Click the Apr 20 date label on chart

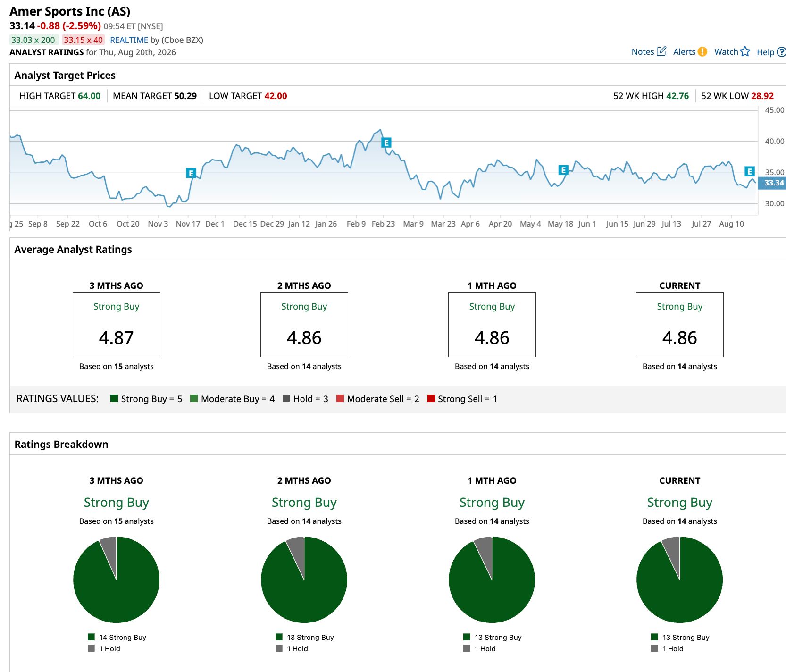click(500, 224)
